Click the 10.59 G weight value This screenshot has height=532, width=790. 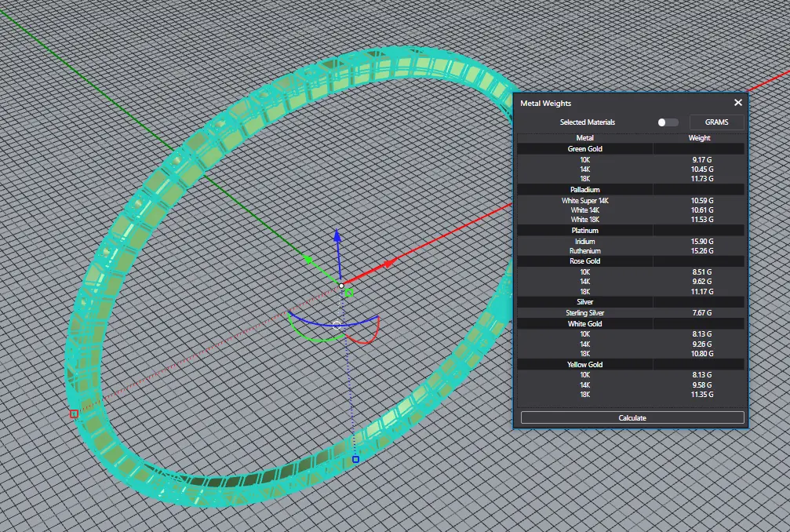click(x=702, y=201)
